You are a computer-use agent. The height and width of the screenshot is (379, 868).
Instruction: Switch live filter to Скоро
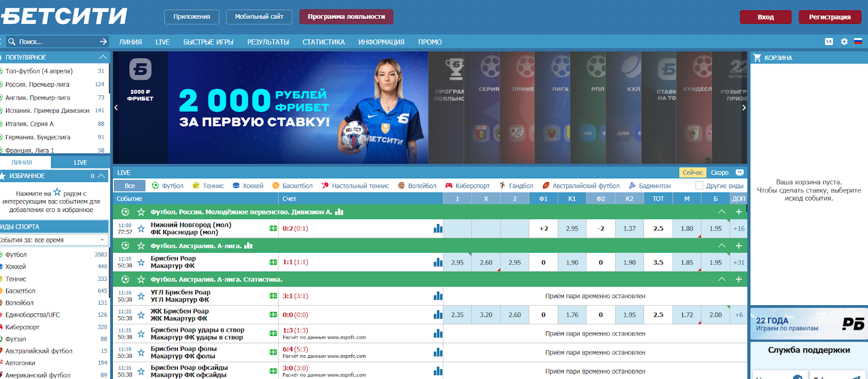coord(719,172)
